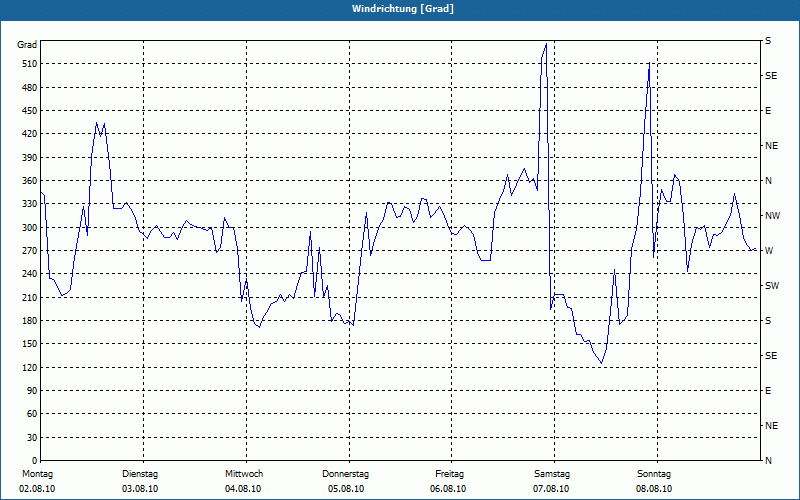
Task: Select the '480' y-axis value
Action: pos(30,88)
